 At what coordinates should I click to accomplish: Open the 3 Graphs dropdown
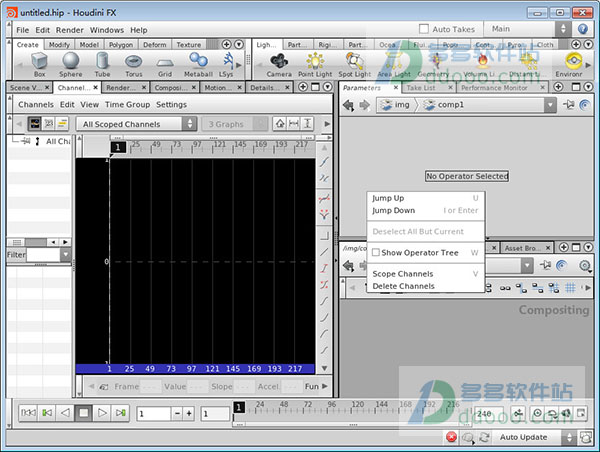(235, 124)
